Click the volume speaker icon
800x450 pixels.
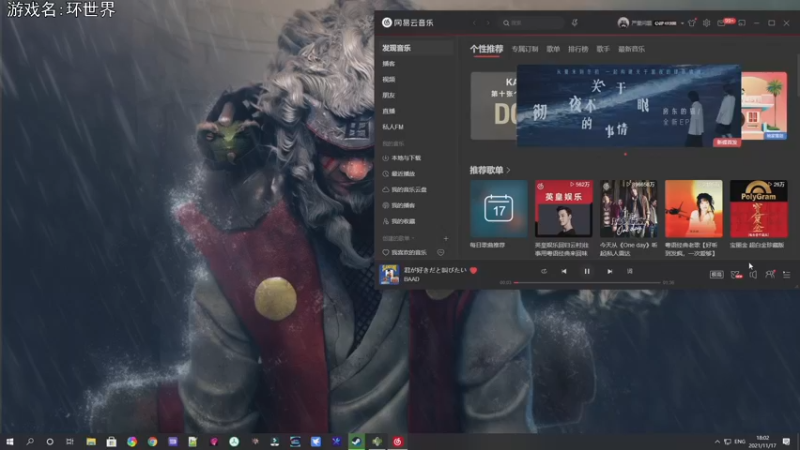pos(753,274)
